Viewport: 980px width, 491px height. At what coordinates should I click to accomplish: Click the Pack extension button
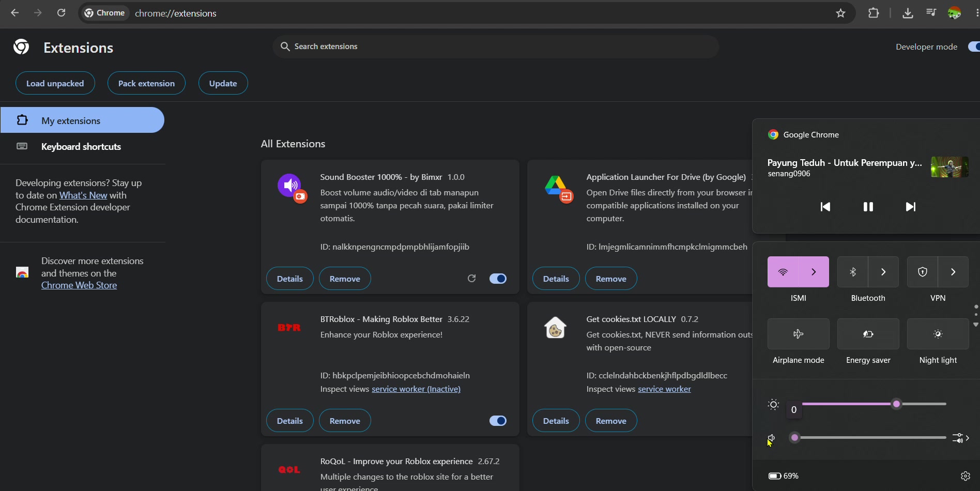click(x=146, y=83)
